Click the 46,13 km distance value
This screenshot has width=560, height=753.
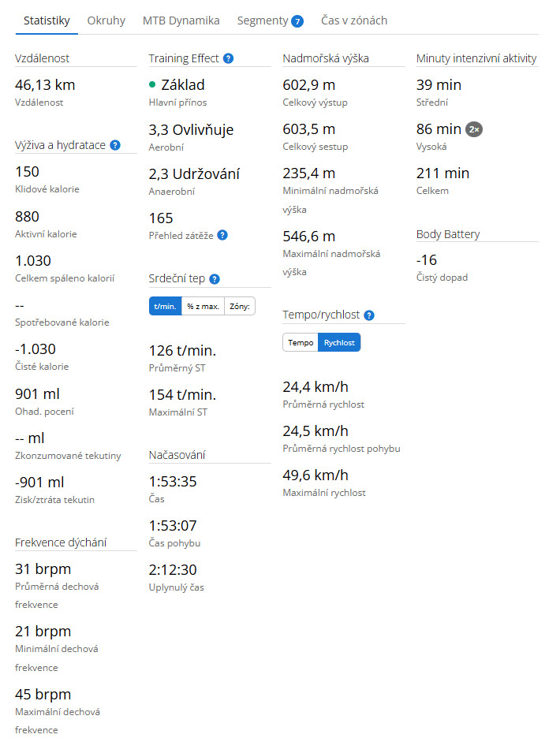coord(45,85)
